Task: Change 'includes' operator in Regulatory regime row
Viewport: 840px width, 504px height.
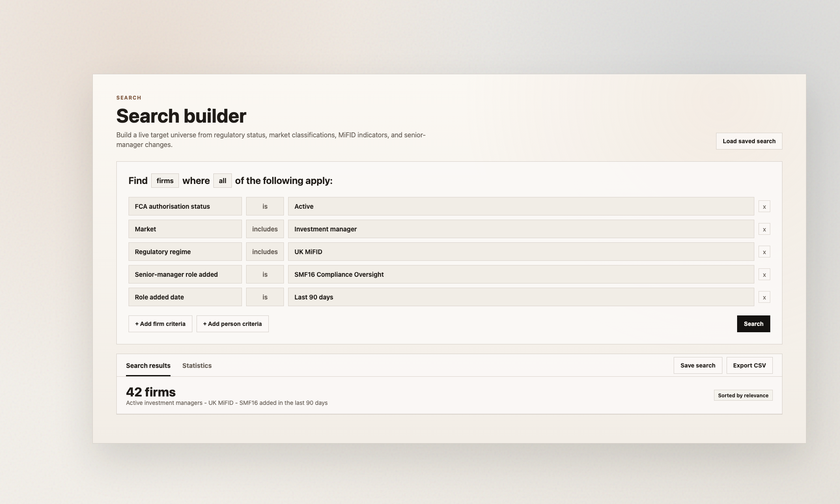Action: 265,252
